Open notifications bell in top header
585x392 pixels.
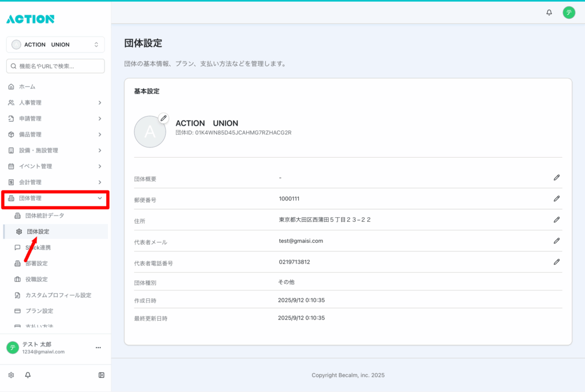(549, 13)
